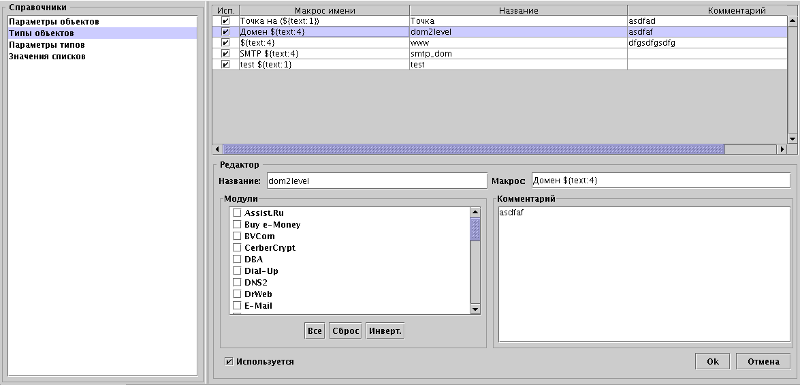Image resolution: width=800 pixels, height=385 pixels.
Task: Click the modules list scrollbar thumb
Action: [475, 229]
